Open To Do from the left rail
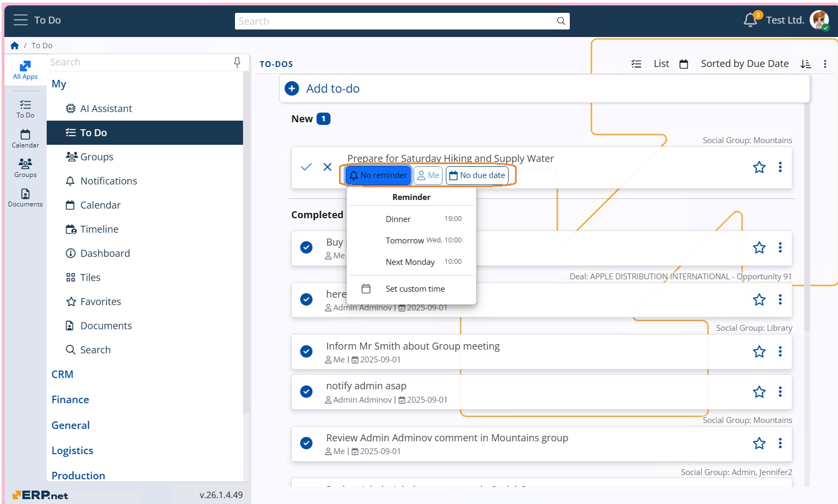The height and width of the screenshot is (504, 838). tap(25, 109)
